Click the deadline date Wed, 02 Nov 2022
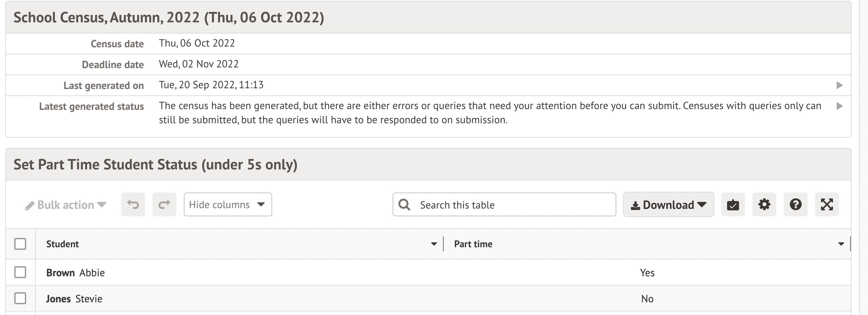Screen dimensions: 868x315 (199, 64)
